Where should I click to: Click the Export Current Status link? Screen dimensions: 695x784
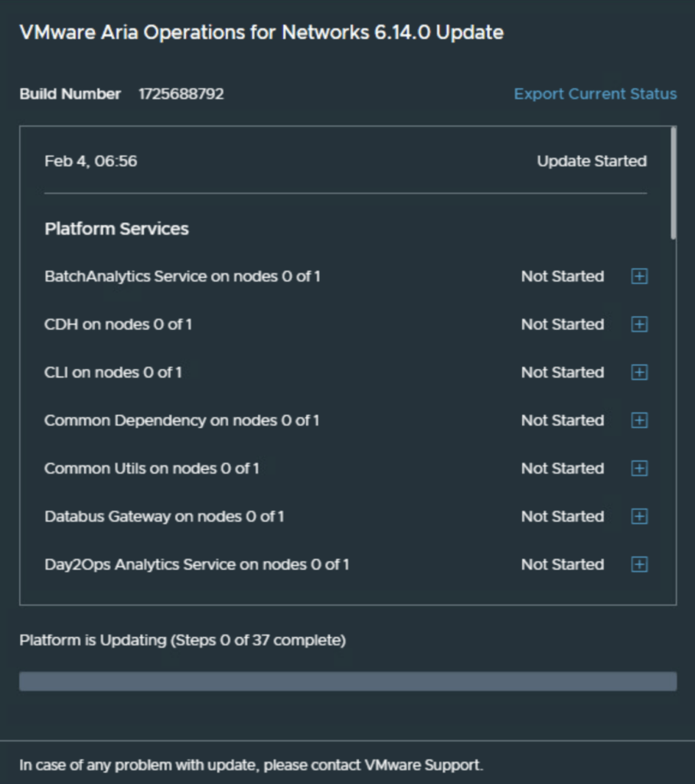[x=595, y=94]
